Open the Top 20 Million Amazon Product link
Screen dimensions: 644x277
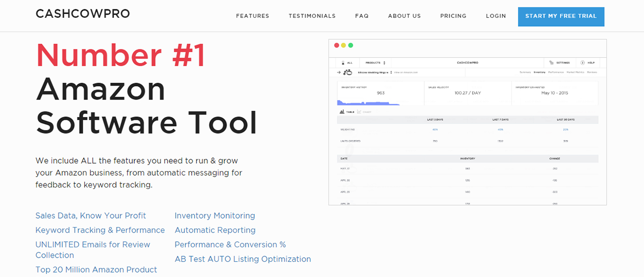96,270
